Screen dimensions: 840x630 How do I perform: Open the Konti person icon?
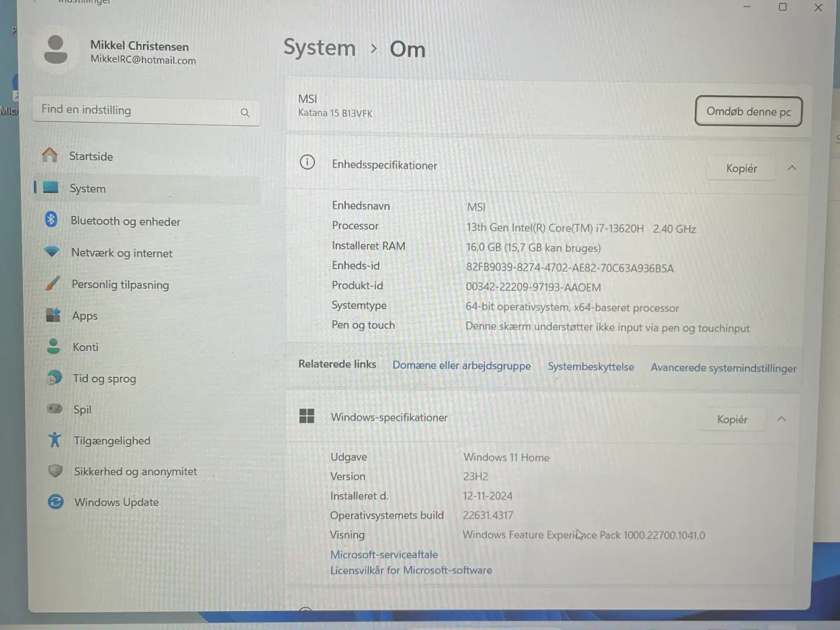pyautogui.click(x=54, y=346)
